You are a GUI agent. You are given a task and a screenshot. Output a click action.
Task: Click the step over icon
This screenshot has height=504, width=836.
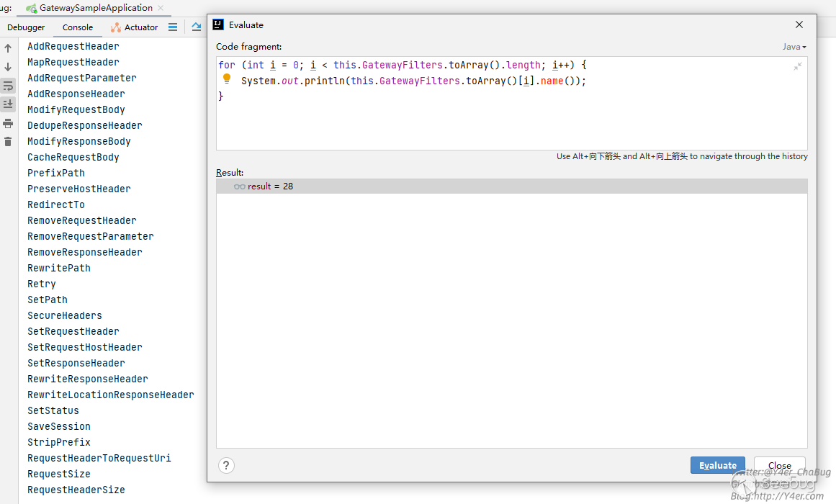196,27
